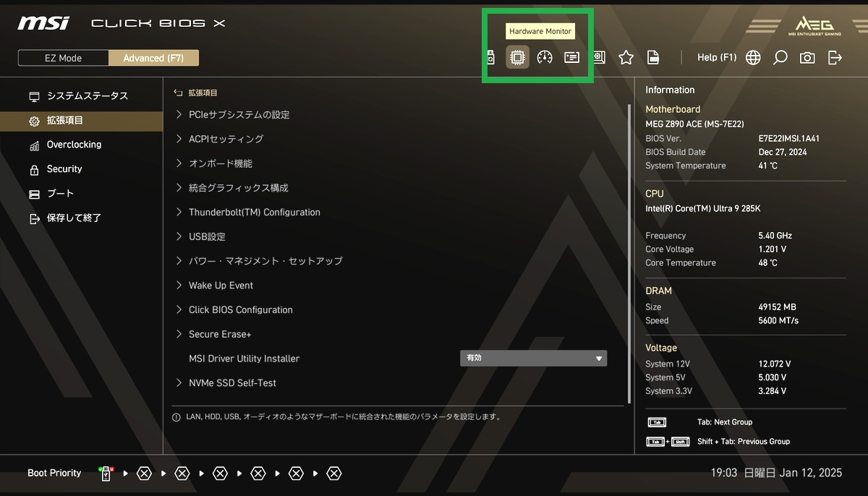Open Favorites with the star icon
The width and height of the screenshot is (868, 496).
coord(626,57)
